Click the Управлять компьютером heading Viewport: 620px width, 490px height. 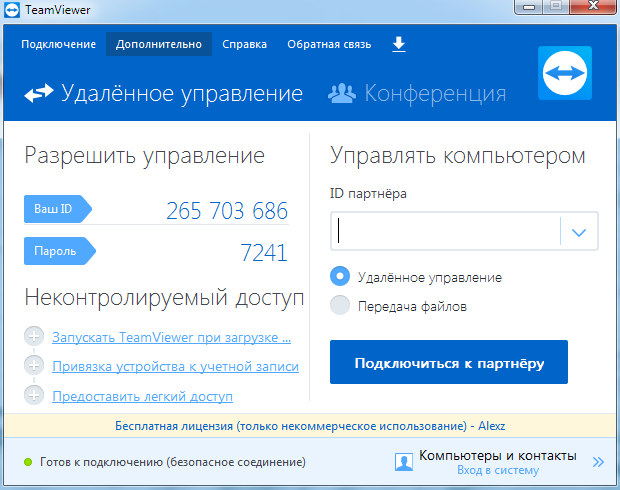[457, 155]
